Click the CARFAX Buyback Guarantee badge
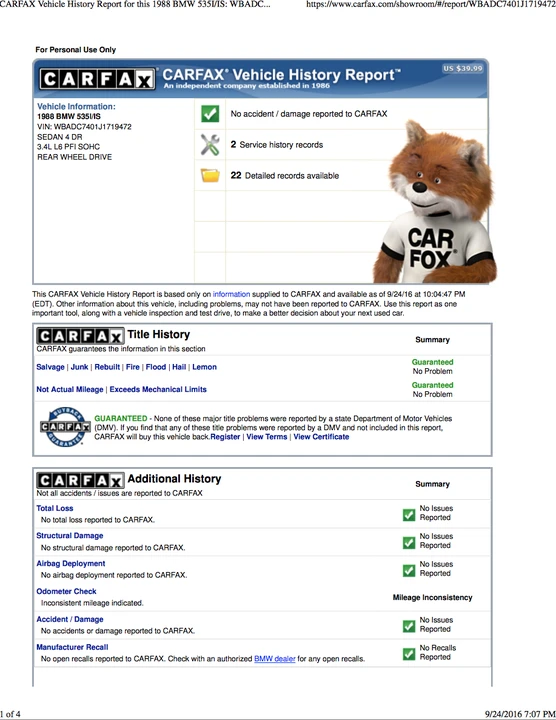Screen dimensions: 556x720 (65, 427)
